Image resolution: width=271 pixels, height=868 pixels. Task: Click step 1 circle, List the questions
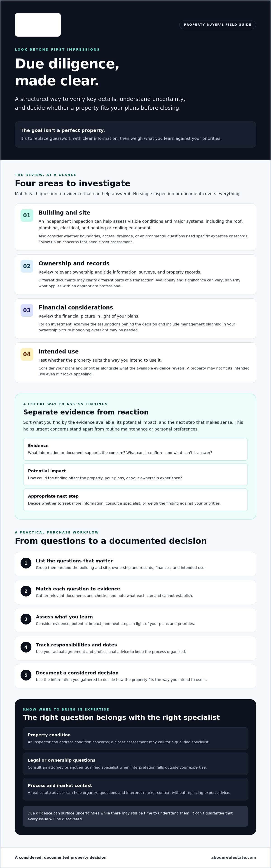(26, 563)
